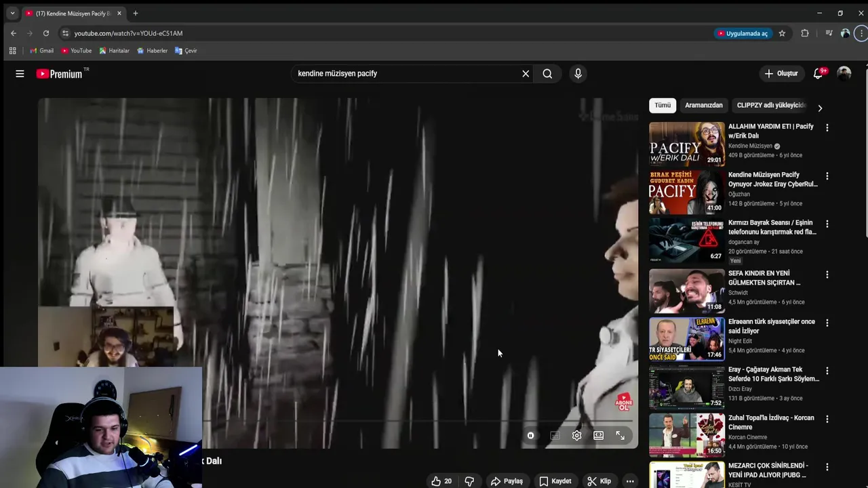Select the Aramanızdan filter chip
This screenshot has height=488, width=868.
pos(703,105)
